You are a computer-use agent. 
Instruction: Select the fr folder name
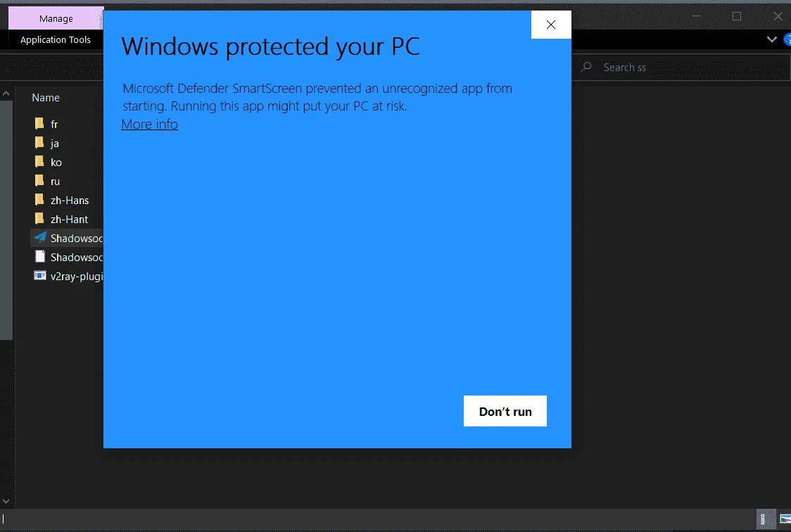click(54, 124)
